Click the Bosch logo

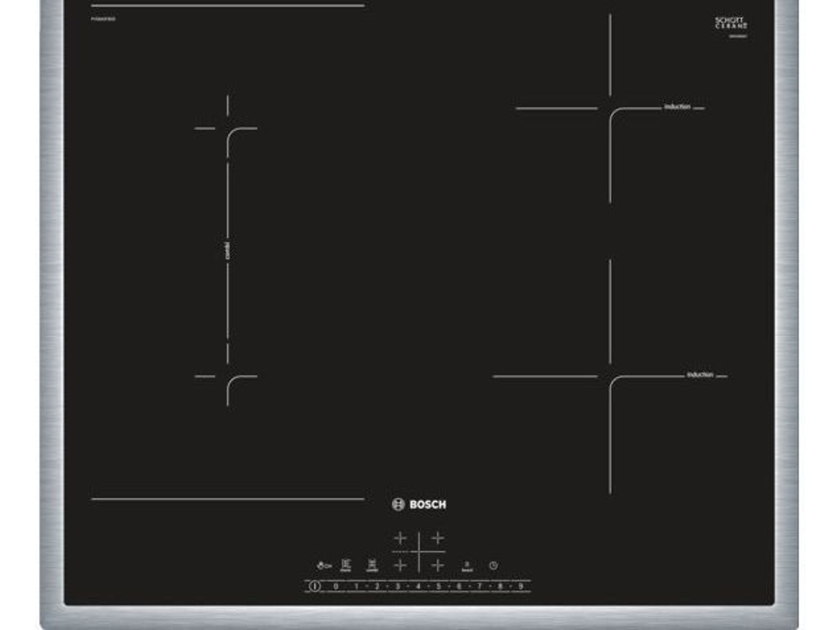pos(419,505)
